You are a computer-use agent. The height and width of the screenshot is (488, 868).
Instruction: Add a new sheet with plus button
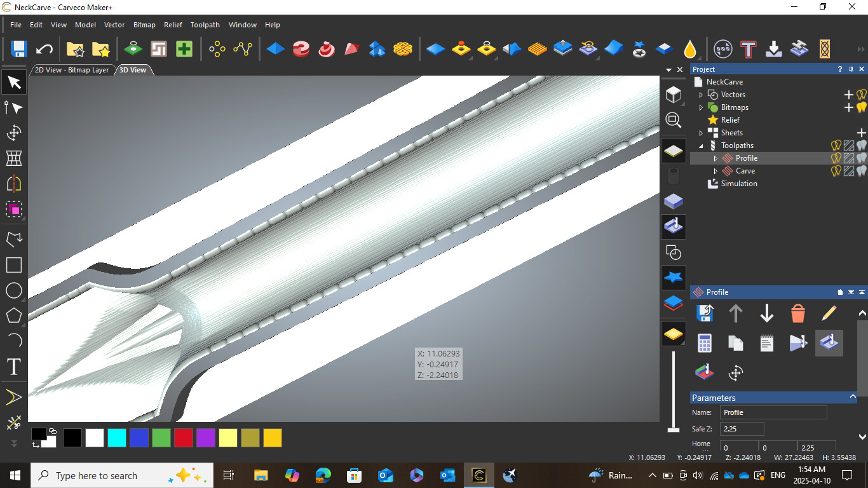click(x=862, y=133)
